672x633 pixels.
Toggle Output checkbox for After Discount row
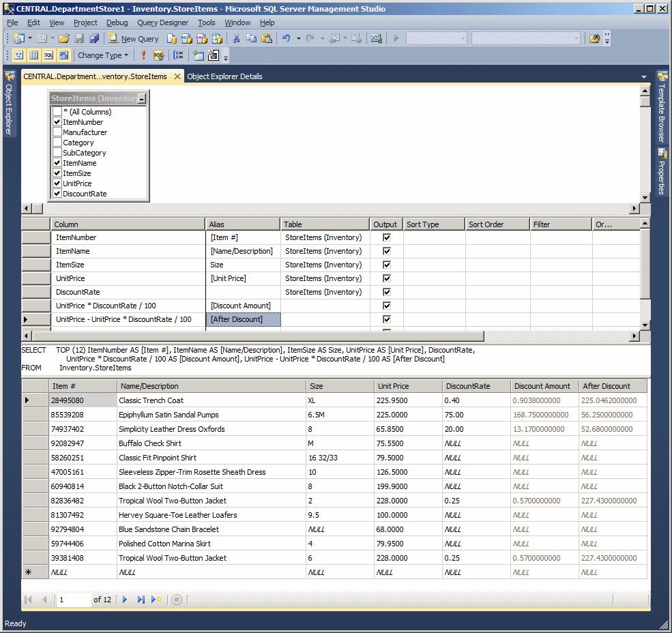tap(387, 319)
